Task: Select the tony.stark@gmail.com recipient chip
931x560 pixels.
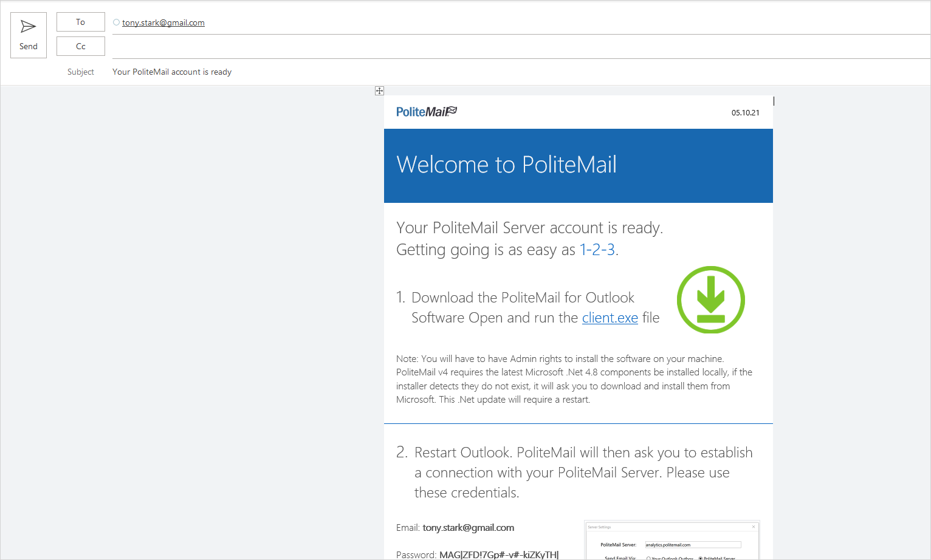Action: [163, 22]
